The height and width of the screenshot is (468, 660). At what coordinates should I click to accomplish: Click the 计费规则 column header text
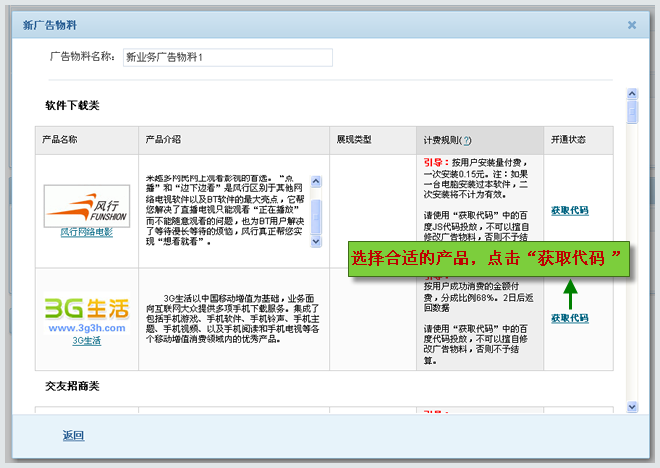click(x=442, y=141)
